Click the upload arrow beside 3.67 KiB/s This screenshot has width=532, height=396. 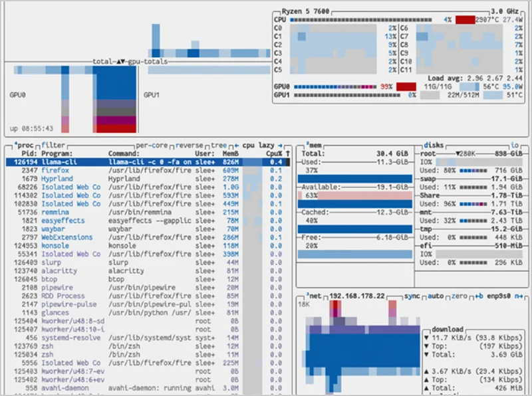pos(426,370)
